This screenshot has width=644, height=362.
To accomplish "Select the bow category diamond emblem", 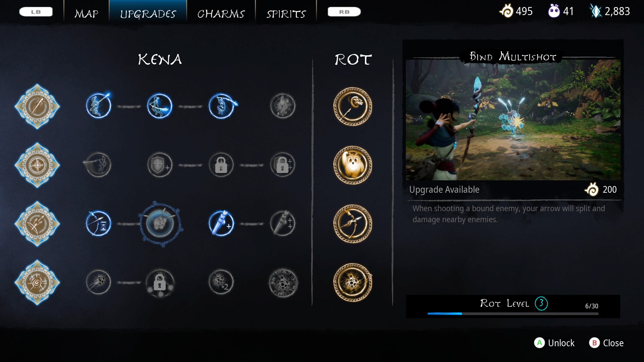I will [x=37, y=224].
